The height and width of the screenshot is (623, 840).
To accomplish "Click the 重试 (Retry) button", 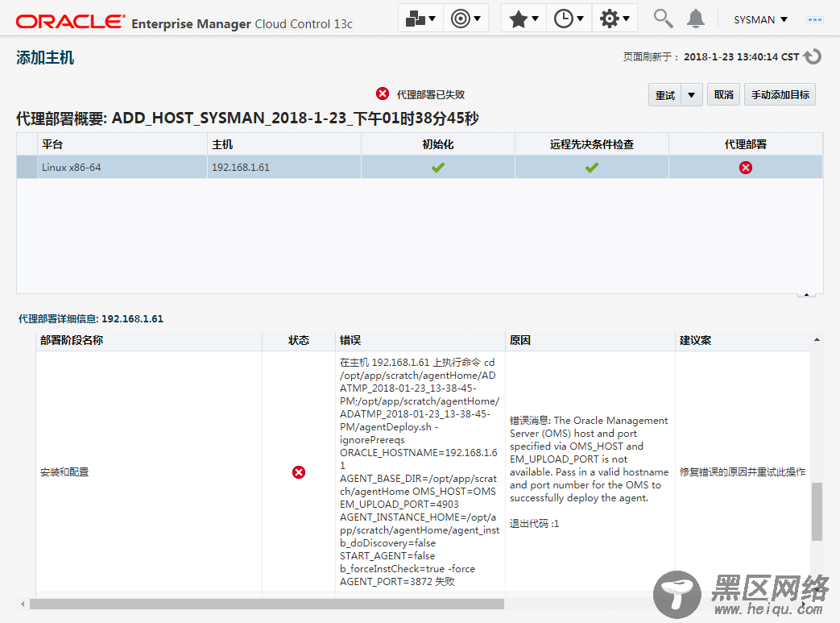I will (x=664, y=95).
